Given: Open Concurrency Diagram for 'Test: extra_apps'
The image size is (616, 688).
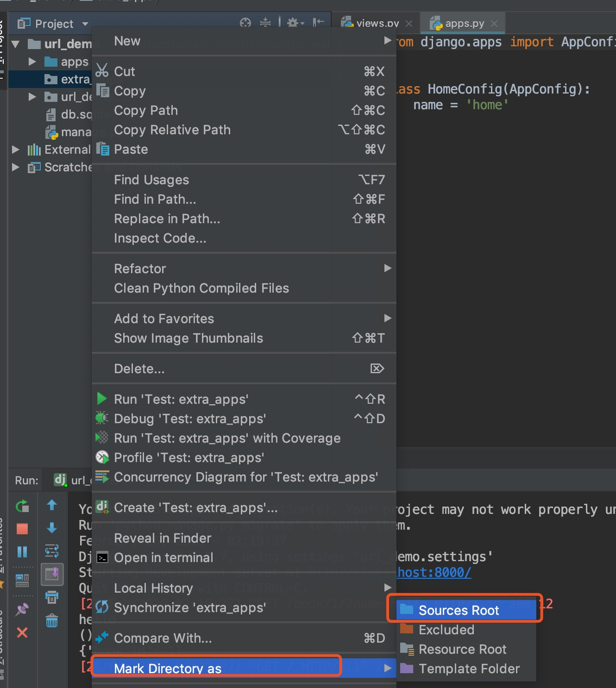Looking at the screenshot, I should pos(244,477).
